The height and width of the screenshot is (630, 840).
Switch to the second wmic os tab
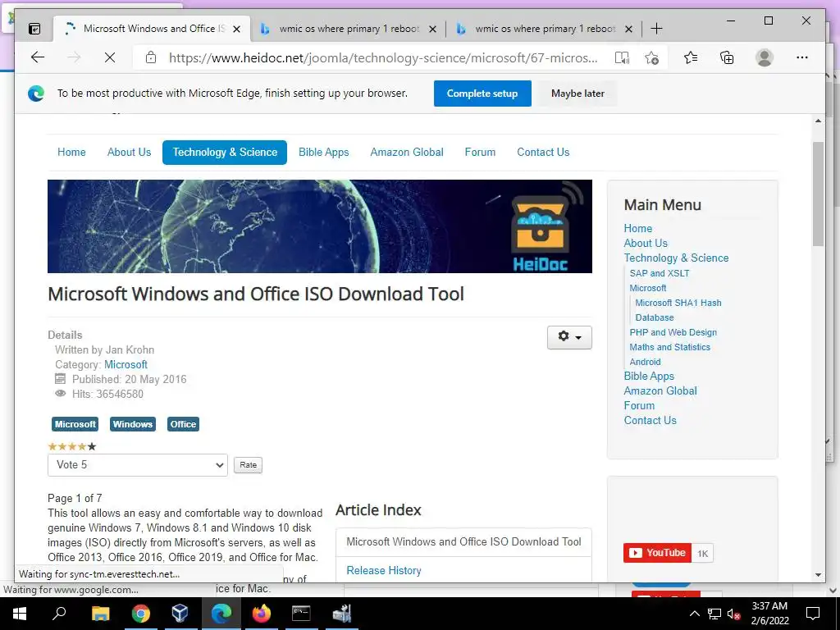(348, 29)
